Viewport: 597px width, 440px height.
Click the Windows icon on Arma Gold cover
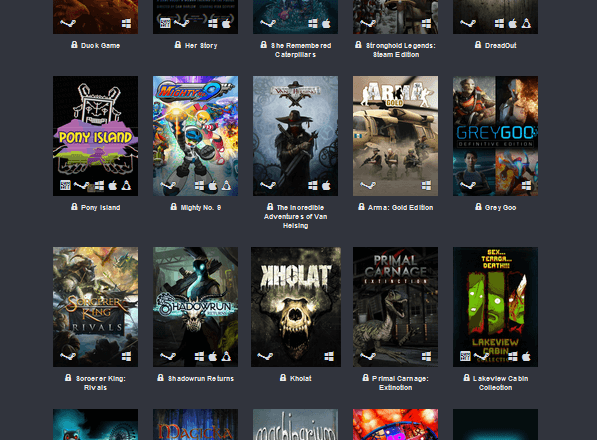[x=426, y=185]
